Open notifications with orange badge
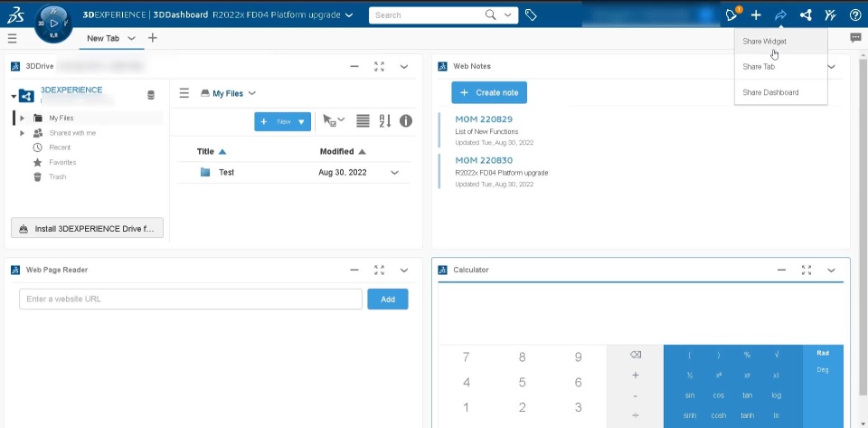 point(732,15)
